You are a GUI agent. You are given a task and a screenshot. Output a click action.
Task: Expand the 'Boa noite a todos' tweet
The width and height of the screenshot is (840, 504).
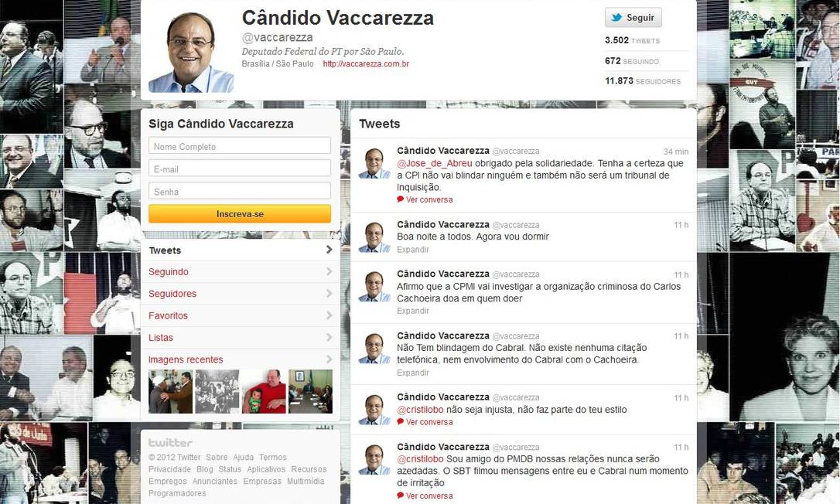click(x=412, y=250)
